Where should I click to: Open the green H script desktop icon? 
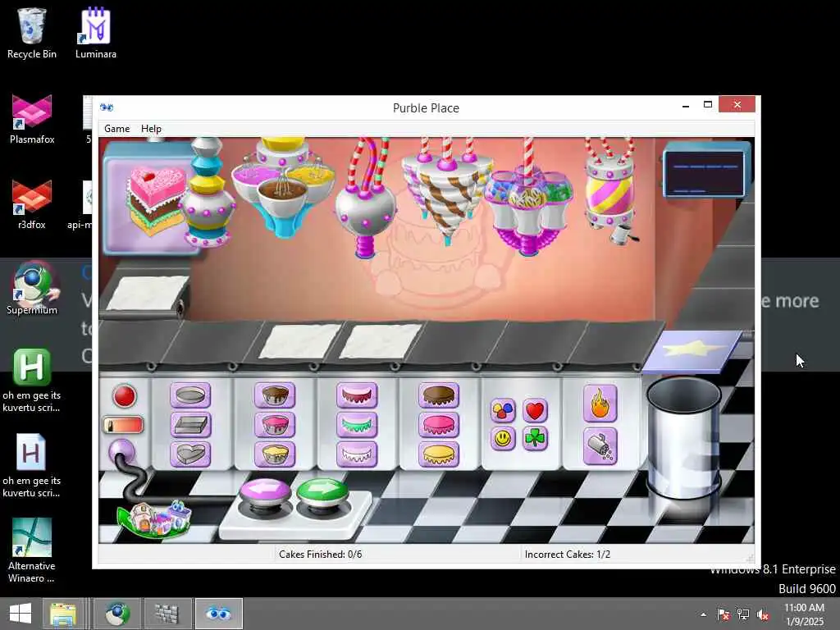(x=32, y=381)
